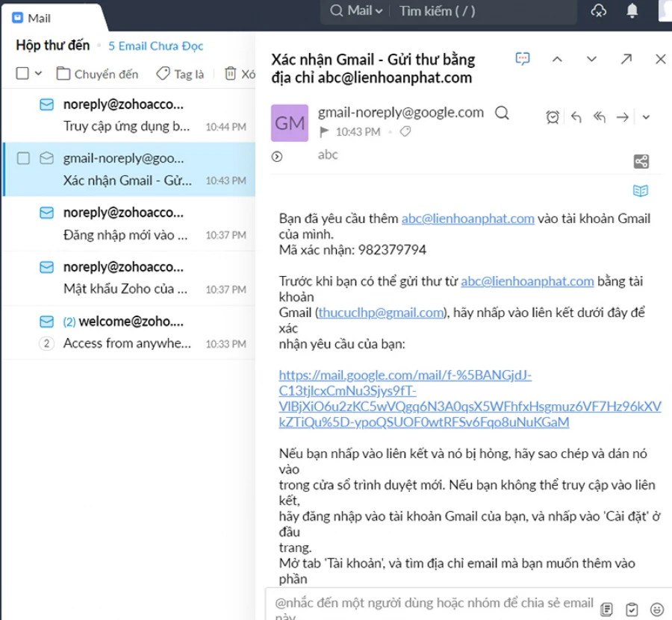Screen dimensions: 672x620
Task: Expand recipient details arrow beside abc
Action: [x=277, y=157]
